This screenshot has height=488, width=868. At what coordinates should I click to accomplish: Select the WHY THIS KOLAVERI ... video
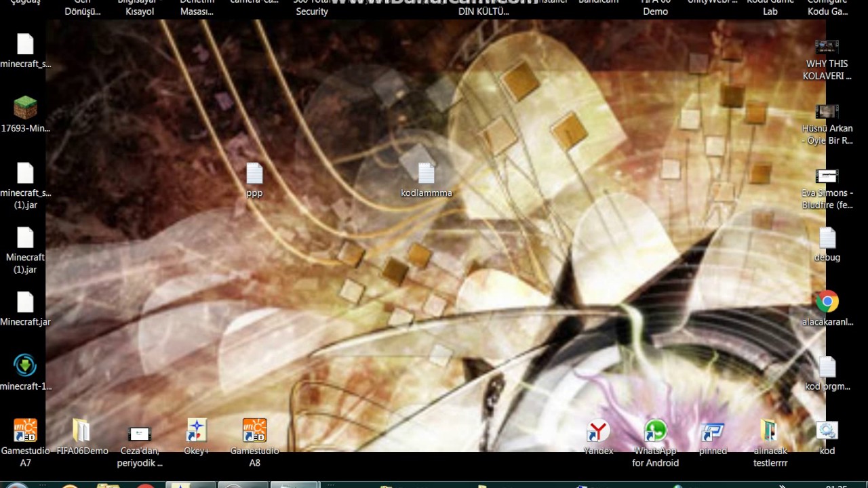pyautogui.click(x=827, y=47)
